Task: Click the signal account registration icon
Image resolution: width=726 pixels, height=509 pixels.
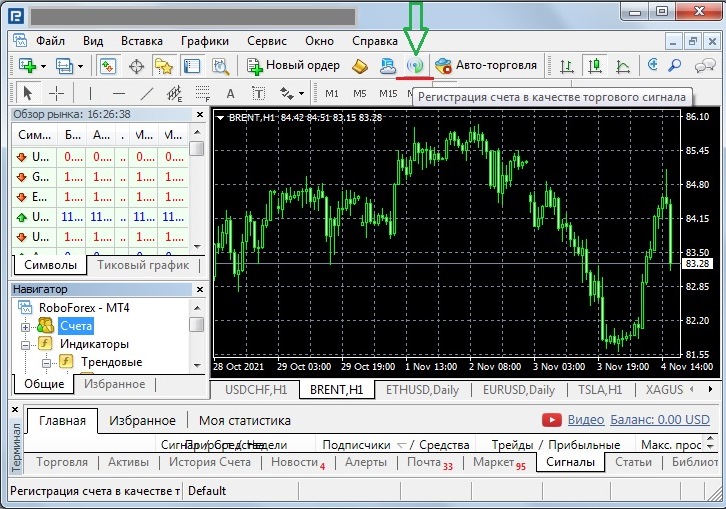Action: pyautogui.click(x=416, y=66)
